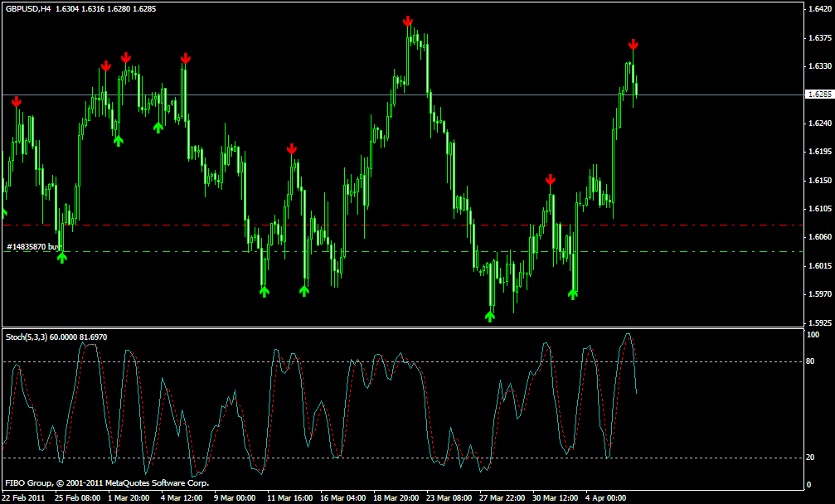
Task: Click the GBPUSD,H4 chart title text
Action: [x=28, y=8]
